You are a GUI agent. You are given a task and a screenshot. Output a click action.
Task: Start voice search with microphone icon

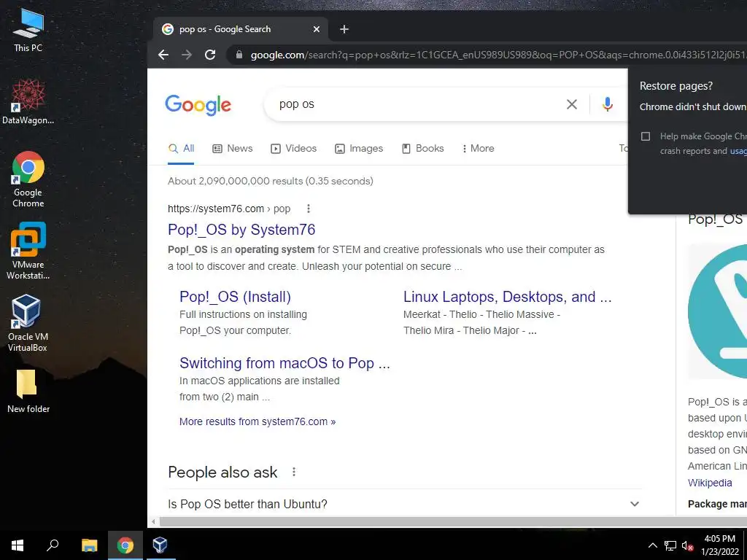pyautogui.click(x=608, y=104)
